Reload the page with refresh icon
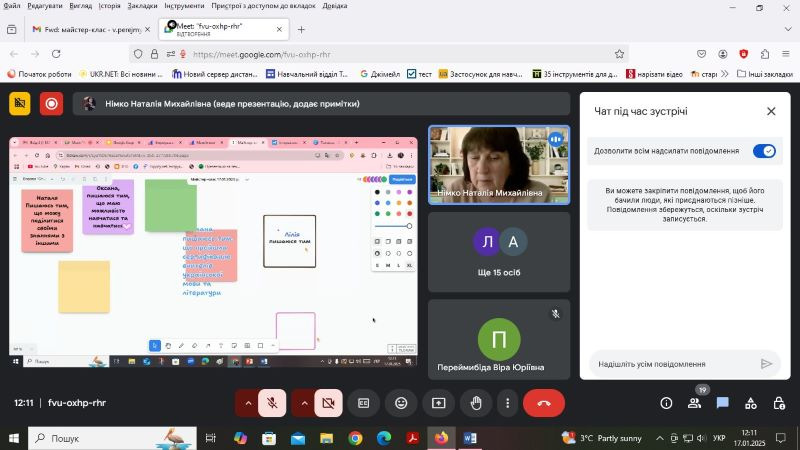 [56, 54]
